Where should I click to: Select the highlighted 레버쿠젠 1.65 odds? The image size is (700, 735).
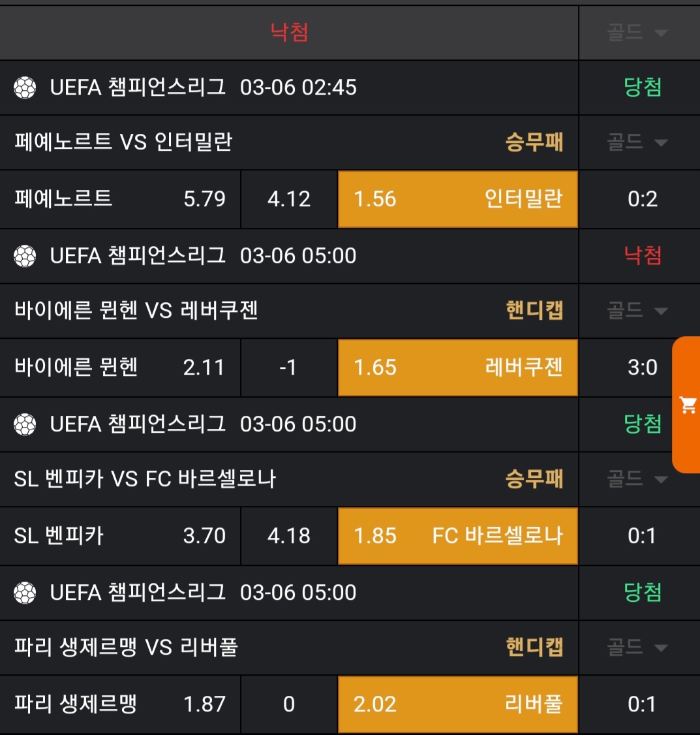point(457,367)
